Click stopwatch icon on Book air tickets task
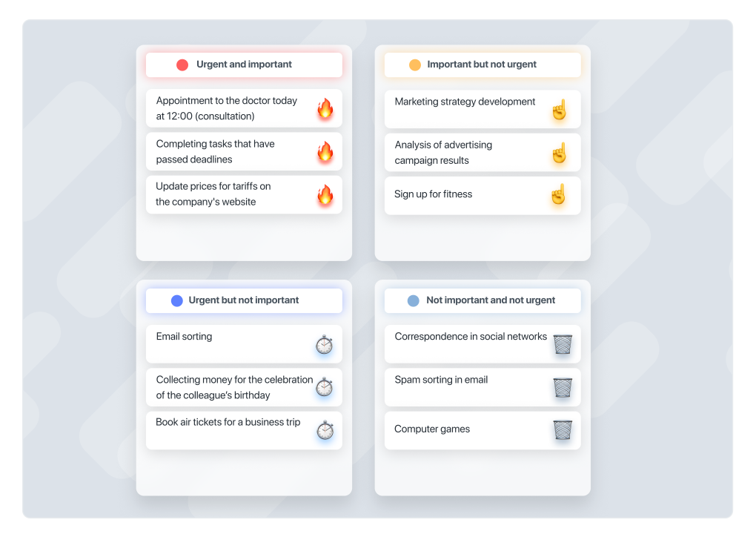Image resolution: width=756 pixels, height=537 pixels. tap(325, 430)
